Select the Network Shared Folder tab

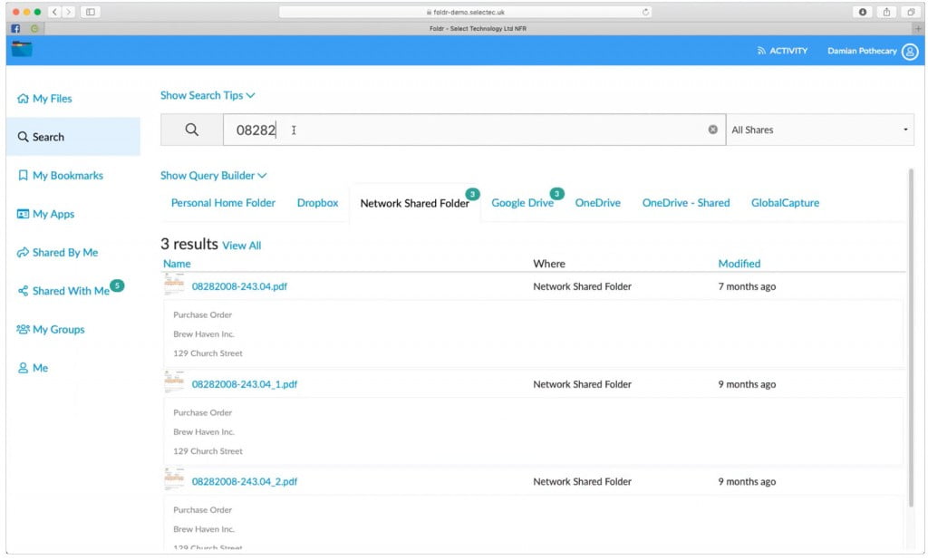pyautogui.click(x=415, y=203)
